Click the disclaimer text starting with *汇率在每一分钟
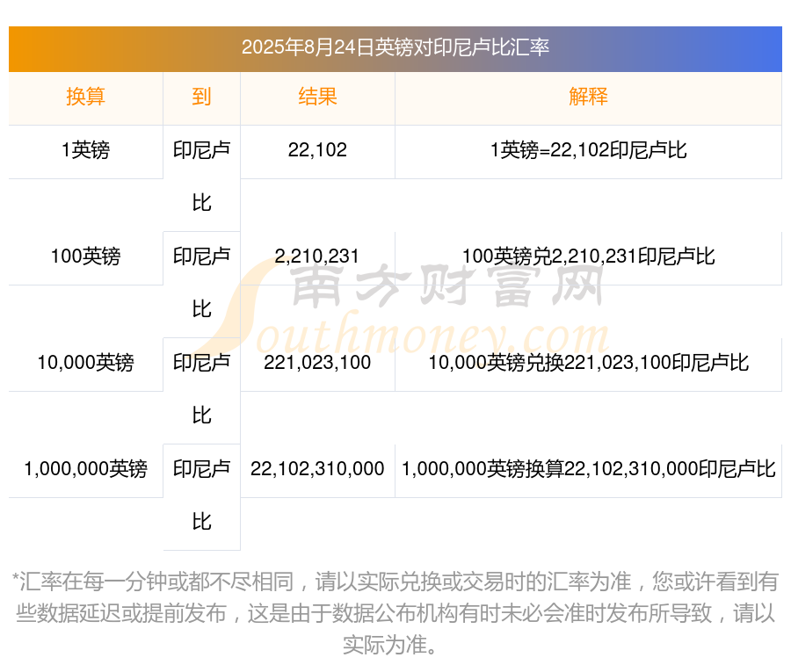791x672 pixels. pos(395,613)
